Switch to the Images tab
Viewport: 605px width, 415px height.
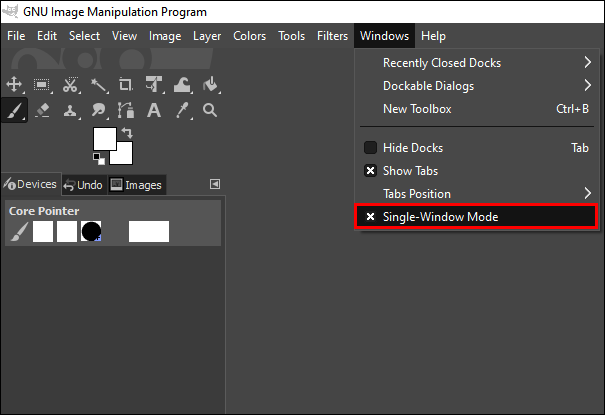[137, 185]
